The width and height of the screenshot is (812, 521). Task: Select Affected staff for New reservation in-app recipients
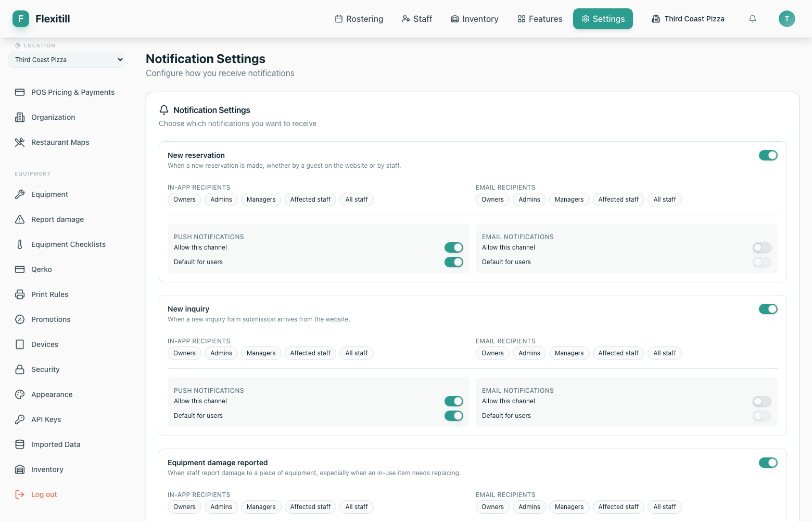(x=310, y=200)
